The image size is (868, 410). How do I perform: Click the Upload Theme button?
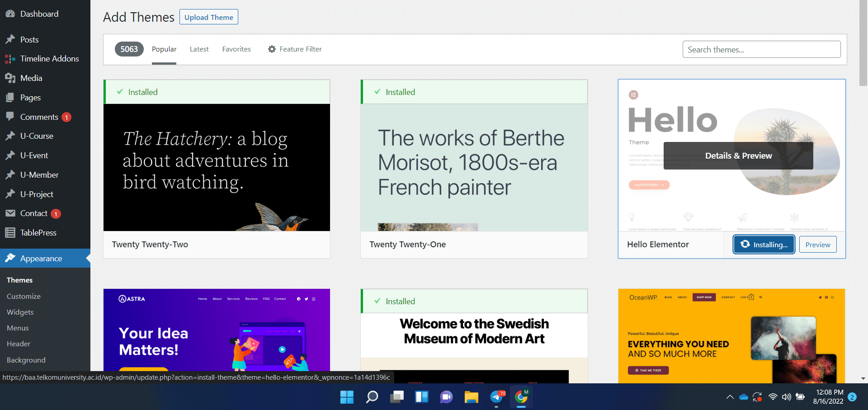pos(209,17)
